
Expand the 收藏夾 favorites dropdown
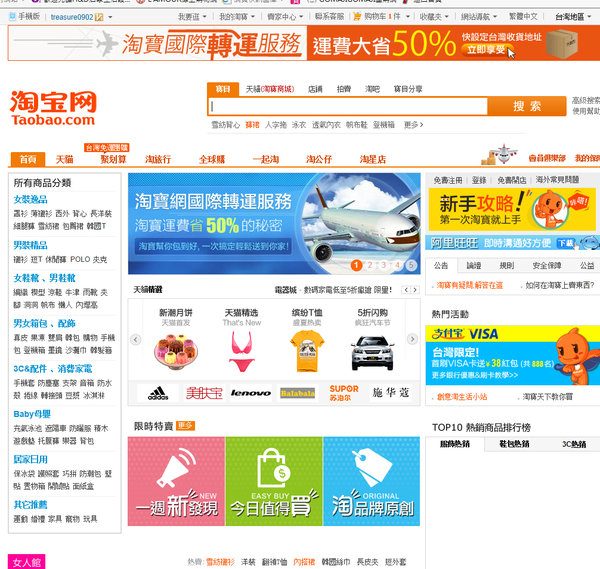point(447,17)
